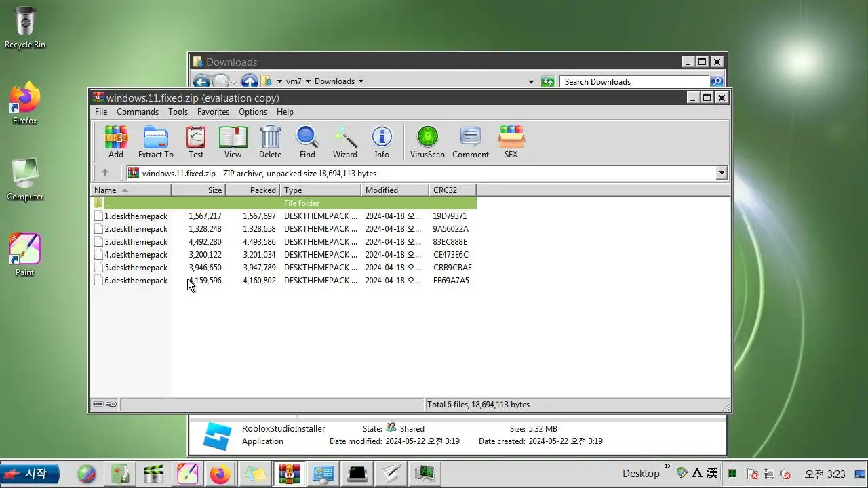Select file 1.deskthemepack
Screen dimensions: 868x488
136,216
